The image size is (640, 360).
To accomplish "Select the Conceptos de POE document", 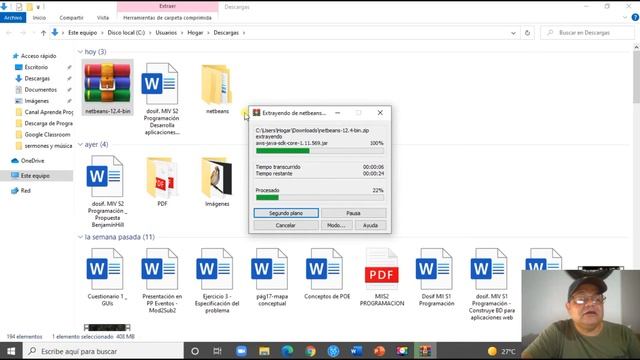I will tap(327, 274).
